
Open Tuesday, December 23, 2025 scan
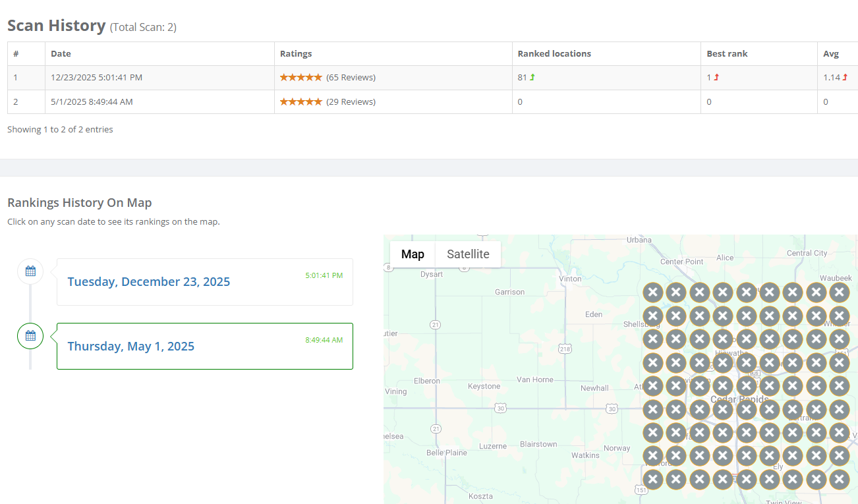click(149, 282)
